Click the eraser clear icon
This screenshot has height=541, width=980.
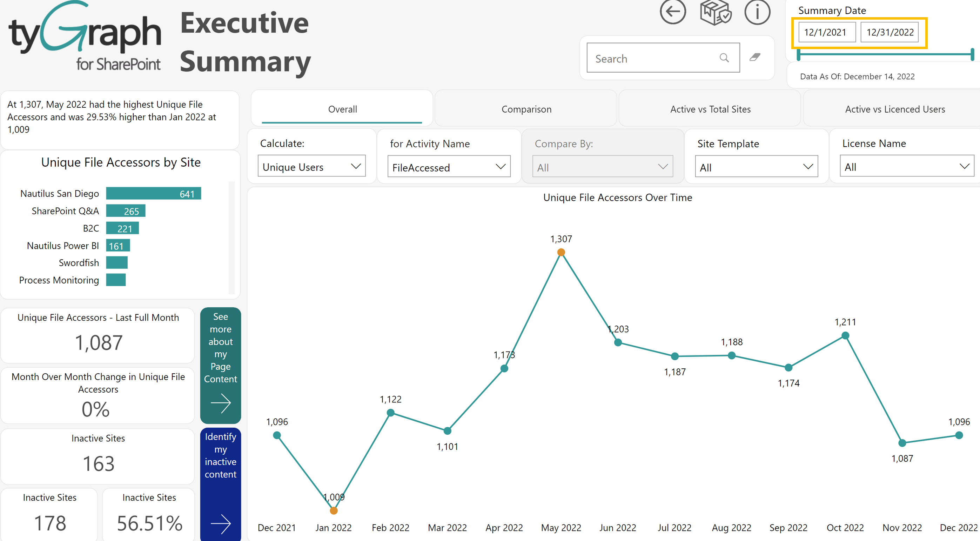[x=755, y=58]
